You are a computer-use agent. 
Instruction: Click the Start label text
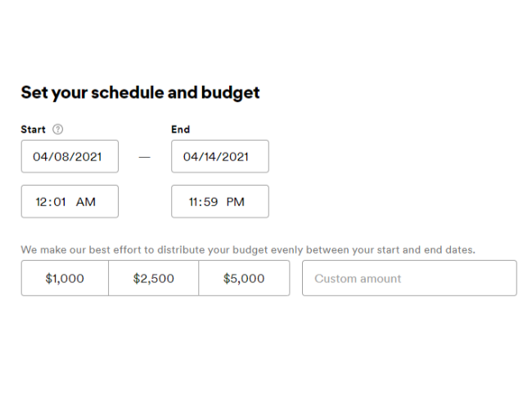tap(33, 129)
